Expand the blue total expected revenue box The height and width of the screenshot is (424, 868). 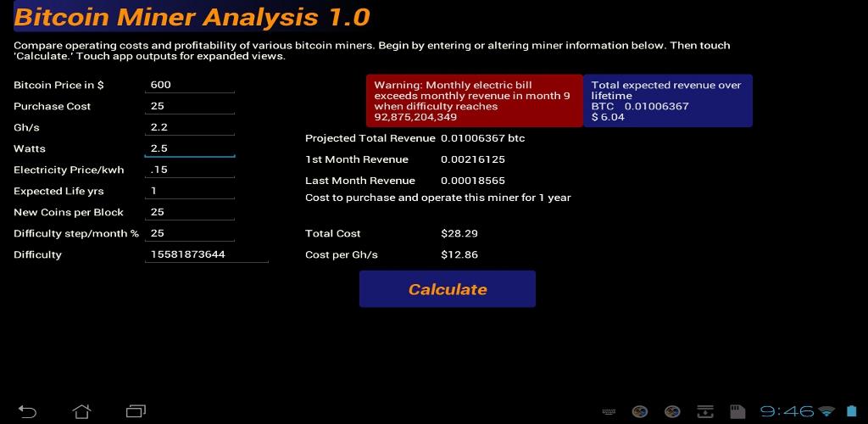(668, 101)
